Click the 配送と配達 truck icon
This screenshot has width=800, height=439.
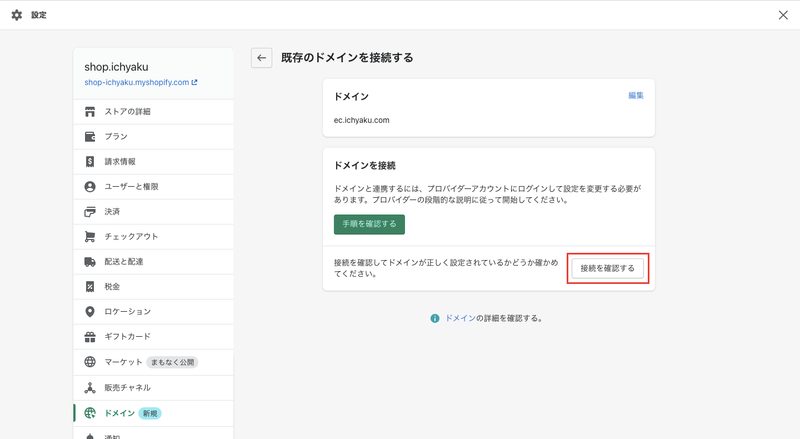[90, 261]
